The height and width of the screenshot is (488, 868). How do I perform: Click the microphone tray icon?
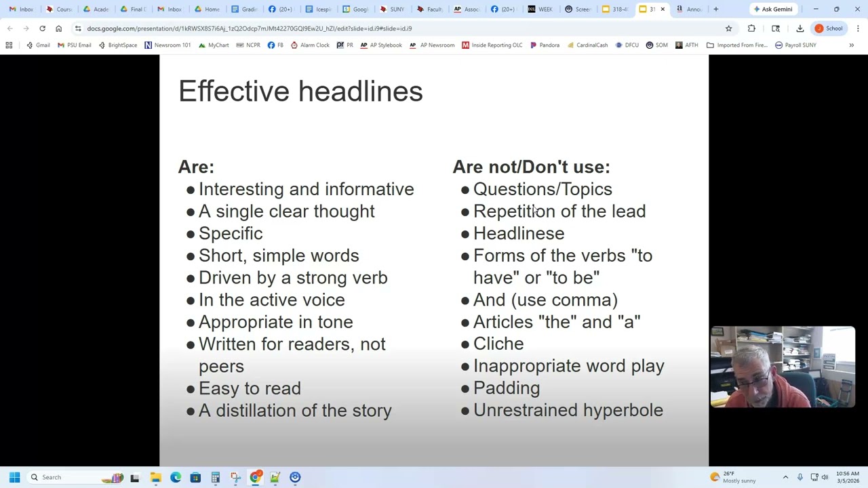pyautogui.click(x=800, y=477)
